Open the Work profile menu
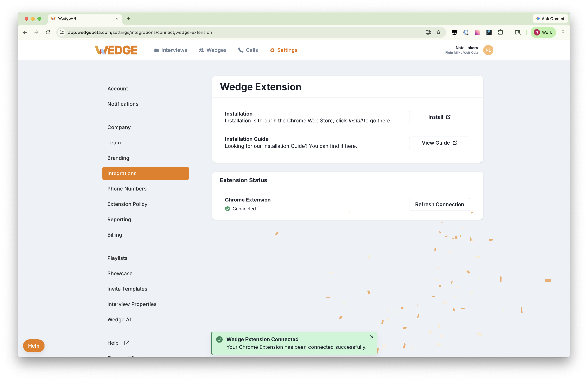588x381 pixels. coord(543,32)
